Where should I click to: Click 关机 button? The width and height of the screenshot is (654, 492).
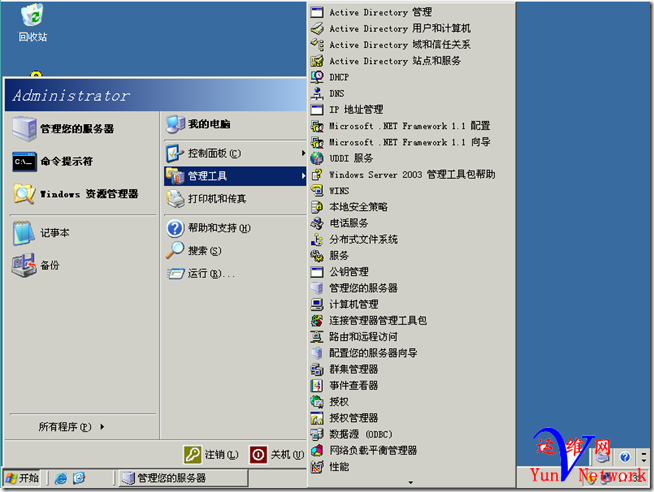pyautogui.click(x=277, y=454)
